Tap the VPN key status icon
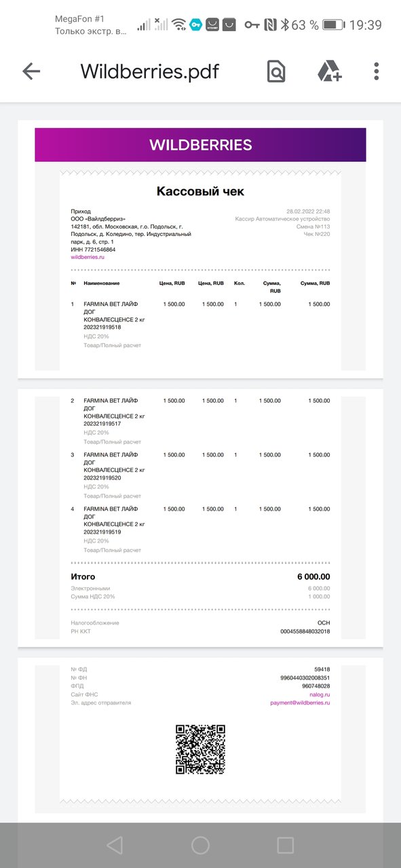The height and width of the screenshot is (868, 401). pyautogui.click(x=252, y=25)
